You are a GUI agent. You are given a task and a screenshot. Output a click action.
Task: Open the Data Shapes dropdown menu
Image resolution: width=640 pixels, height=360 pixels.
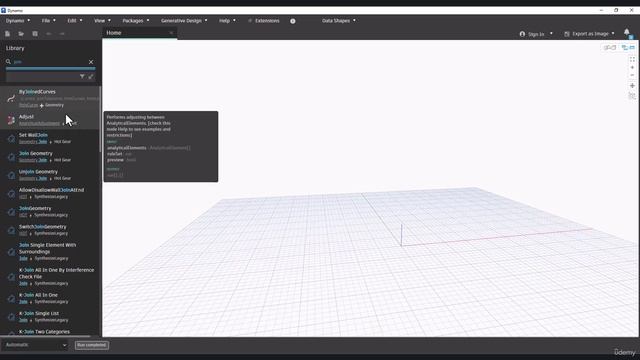coord(339,20)
